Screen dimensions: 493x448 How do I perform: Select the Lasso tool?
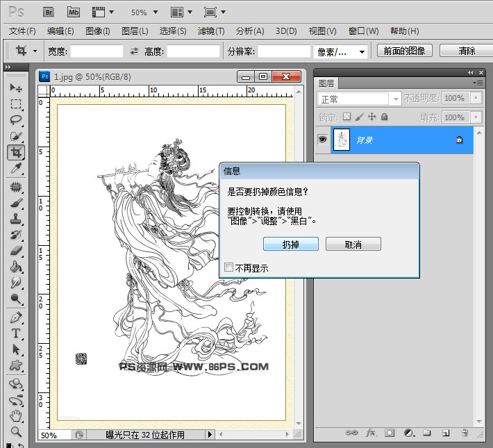point(16,120)
